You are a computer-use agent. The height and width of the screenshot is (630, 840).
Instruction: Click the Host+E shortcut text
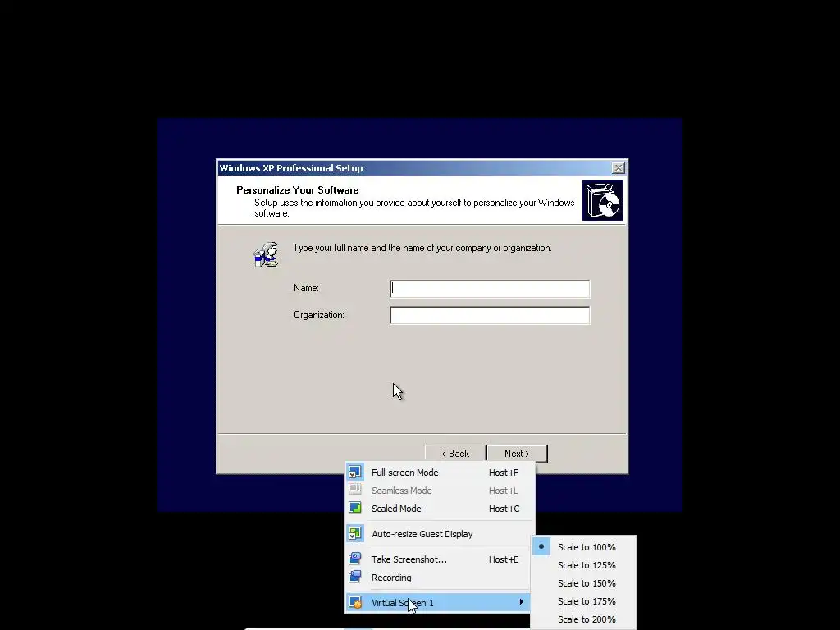coord(504,559)
